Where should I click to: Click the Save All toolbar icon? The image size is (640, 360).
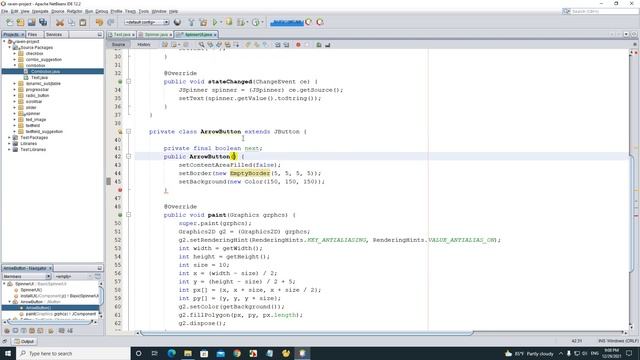pyautogui.click(x=43, y=22)
